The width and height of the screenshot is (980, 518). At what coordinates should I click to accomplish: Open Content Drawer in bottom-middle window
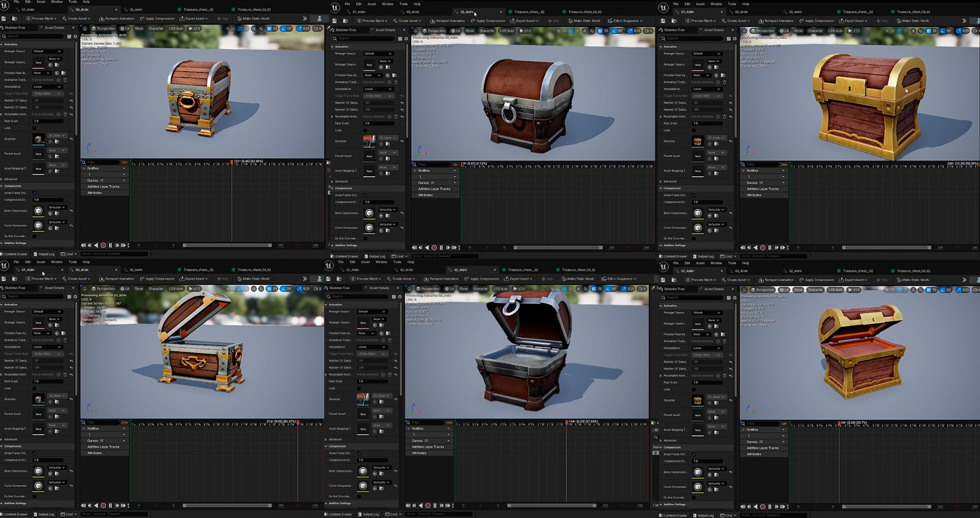(x=338, y=514)
